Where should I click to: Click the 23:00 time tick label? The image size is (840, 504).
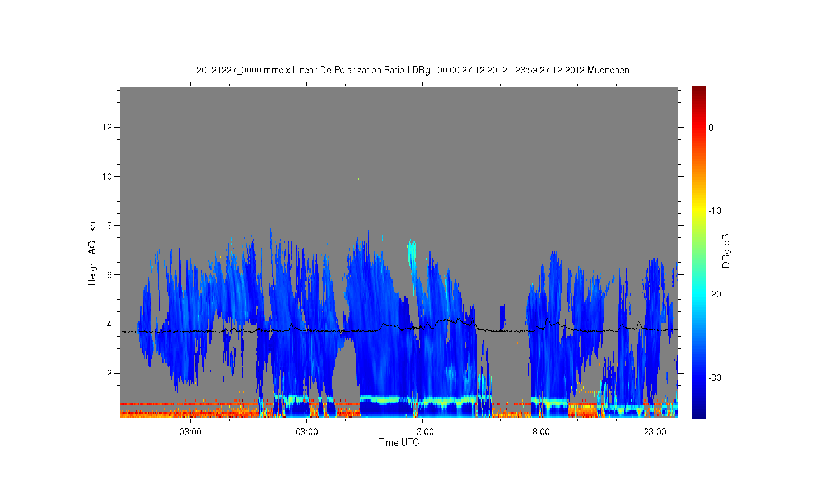(x=655, y=432)
